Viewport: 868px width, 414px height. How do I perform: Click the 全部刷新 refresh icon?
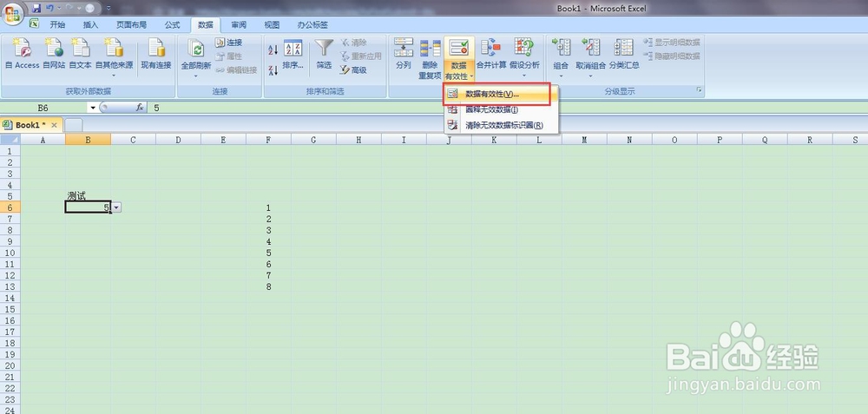(196, 48)
